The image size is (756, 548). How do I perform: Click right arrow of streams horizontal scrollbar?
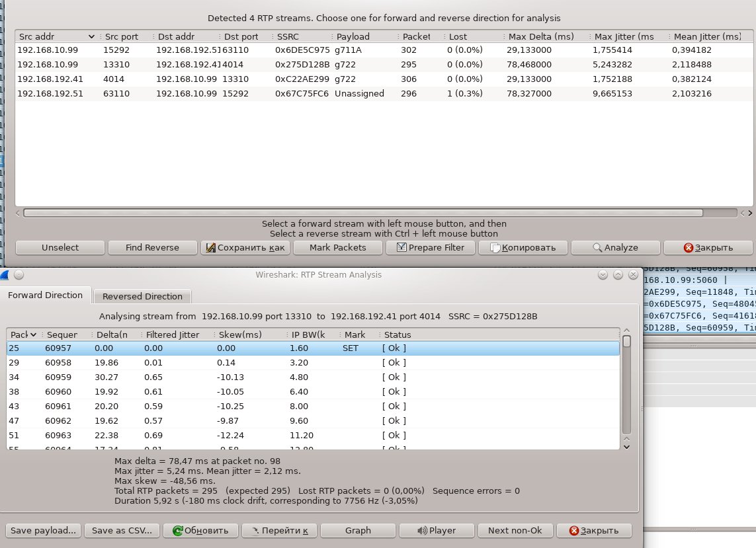[750, 213]
